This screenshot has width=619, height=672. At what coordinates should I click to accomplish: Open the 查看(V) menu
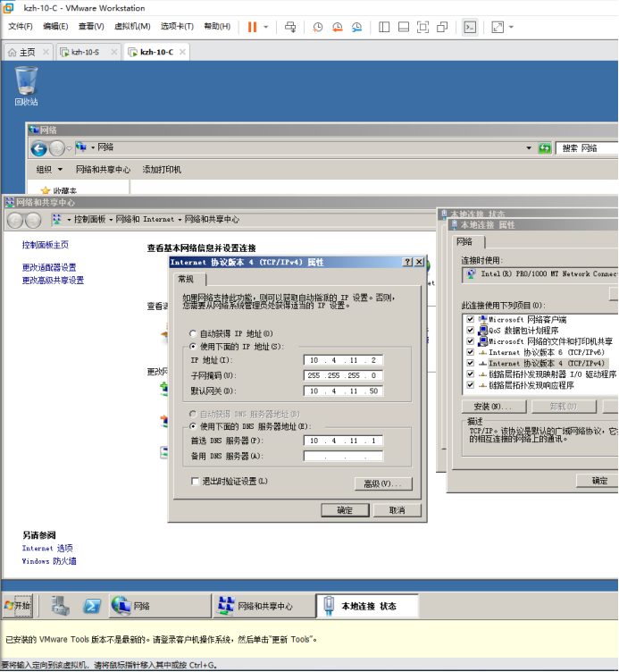tap(91, 27)
